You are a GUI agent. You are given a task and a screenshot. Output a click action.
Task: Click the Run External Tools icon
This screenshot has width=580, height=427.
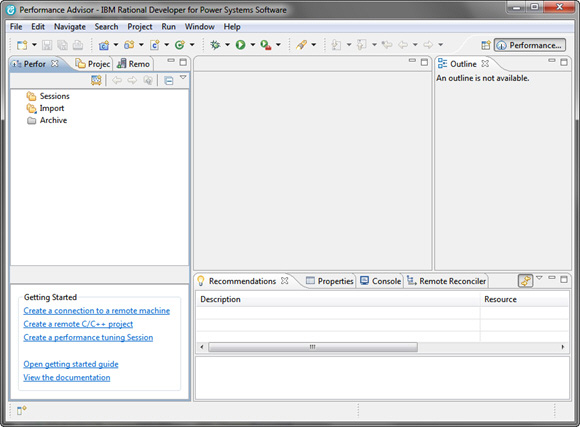point(266,45)
